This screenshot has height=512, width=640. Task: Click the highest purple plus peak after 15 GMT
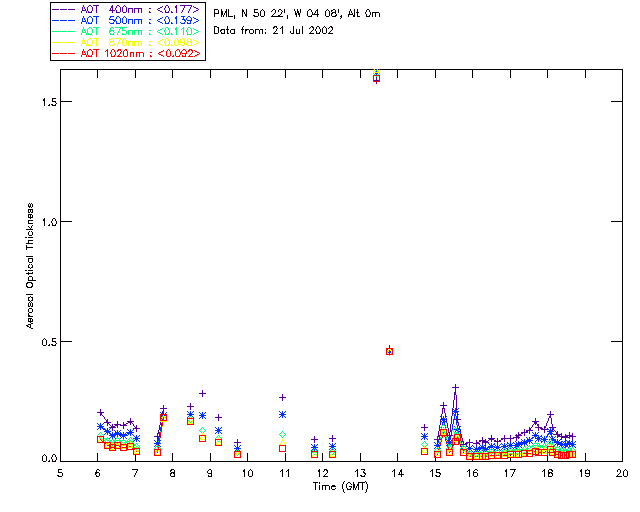point(455,387)
